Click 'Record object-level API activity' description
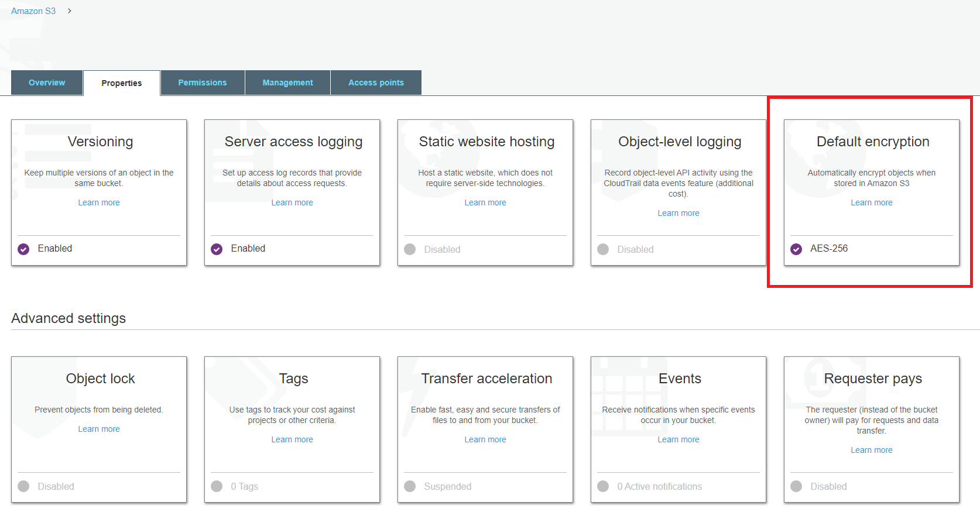Viewport: 980px width, 519px height. pyautogui.click(x=679, y=183)
